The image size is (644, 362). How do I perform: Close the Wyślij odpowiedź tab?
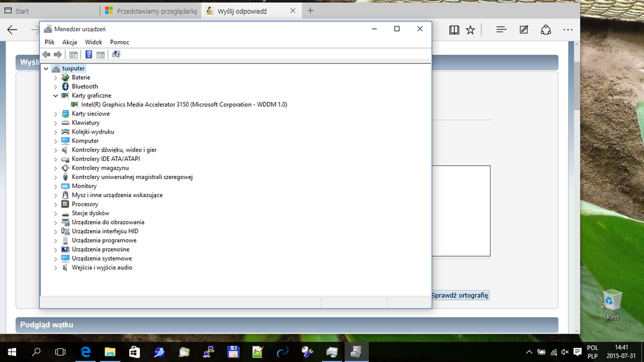tap(292, 11)
